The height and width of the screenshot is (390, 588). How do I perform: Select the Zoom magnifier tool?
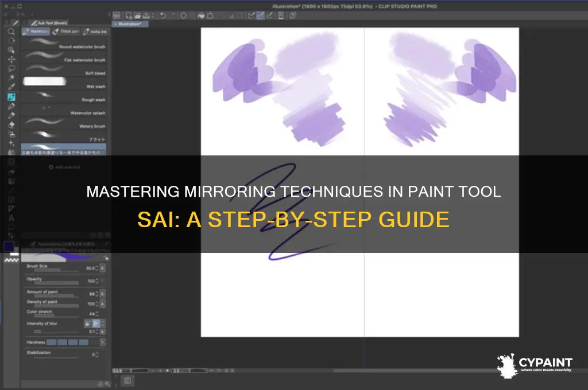(x=11, y=32)
